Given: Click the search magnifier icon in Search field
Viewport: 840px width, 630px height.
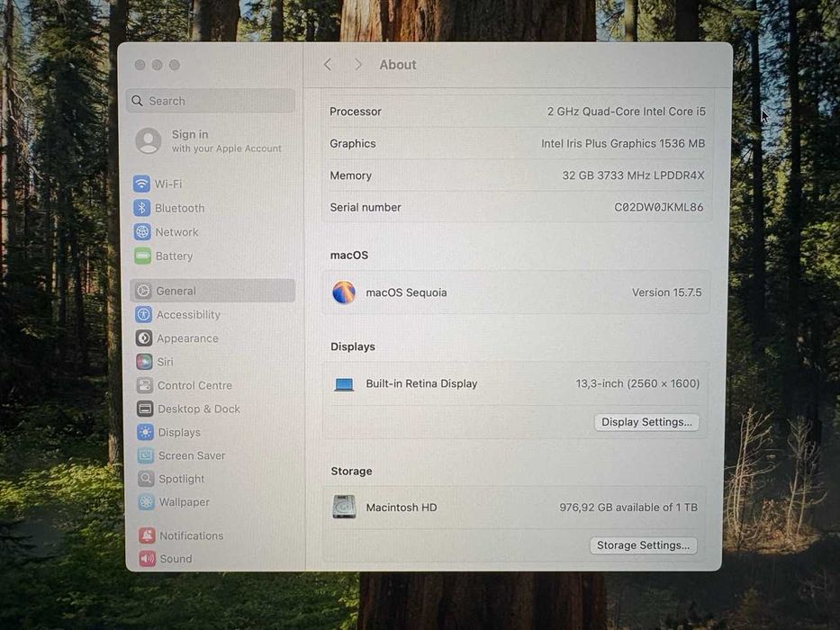Looking at the screenshot, I should pyautogui.click(x=137, y=101).
